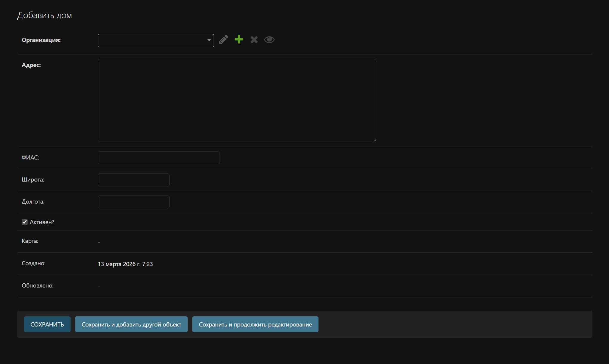Select the Долгота input field
609x364 pixels.
click(133, 202)
